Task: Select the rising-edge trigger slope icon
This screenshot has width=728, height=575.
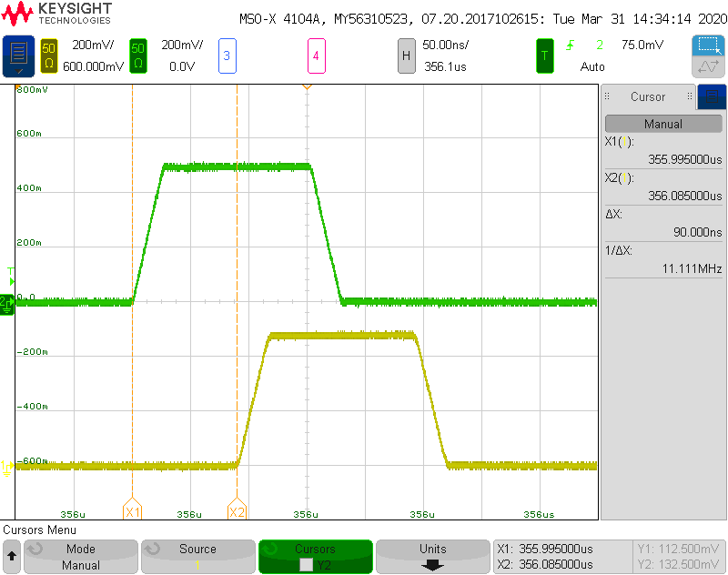Action: [x=569, y=44]
